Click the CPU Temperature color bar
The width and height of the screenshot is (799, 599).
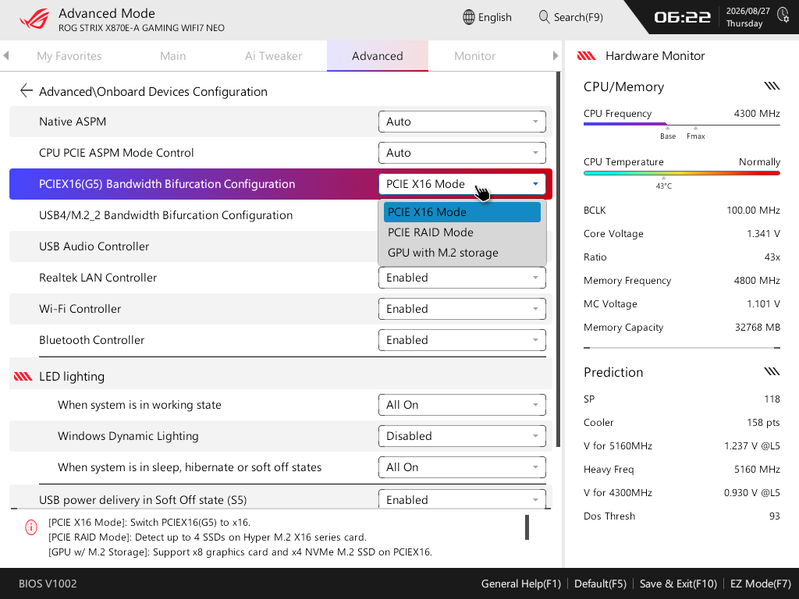[x=681, y=173]
